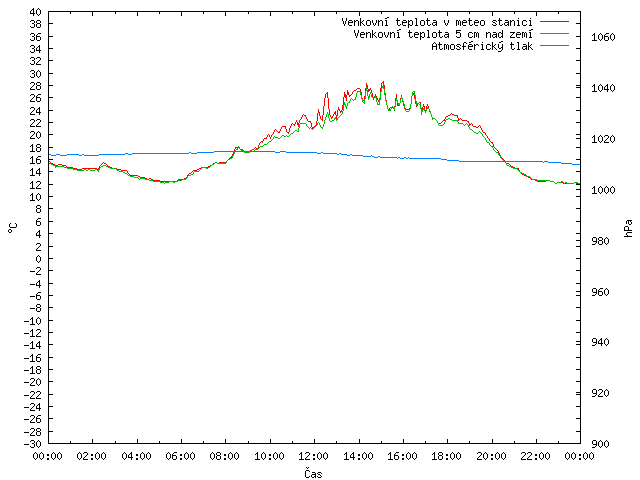Click right axis value '900'
Image resolution: width=640 pixels, height=480 pixels.
coord(600,444)
